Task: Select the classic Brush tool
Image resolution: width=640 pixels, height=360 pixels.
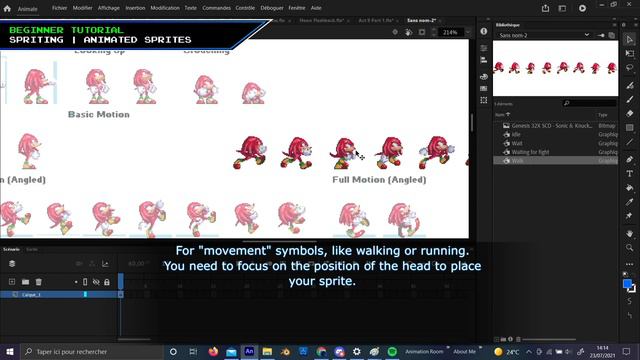Action: (629, 99)
